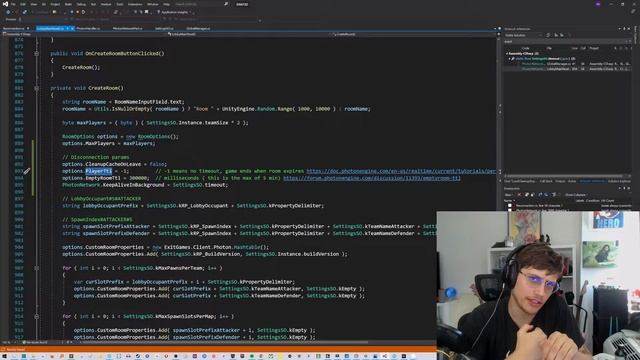This screenshot has width=640, height=360.
Task: Click the screwdriver quick actions icon
Action: coord(27,171)
